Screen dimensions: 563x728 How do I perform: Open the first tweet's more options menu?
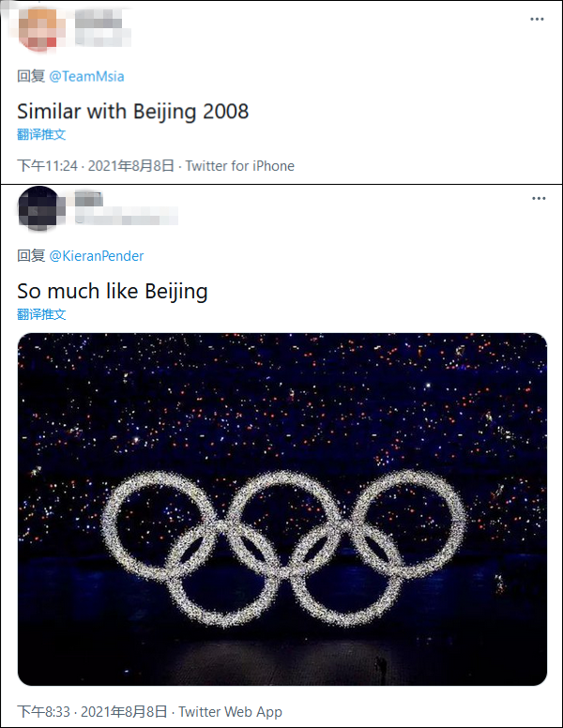[538, 19]
